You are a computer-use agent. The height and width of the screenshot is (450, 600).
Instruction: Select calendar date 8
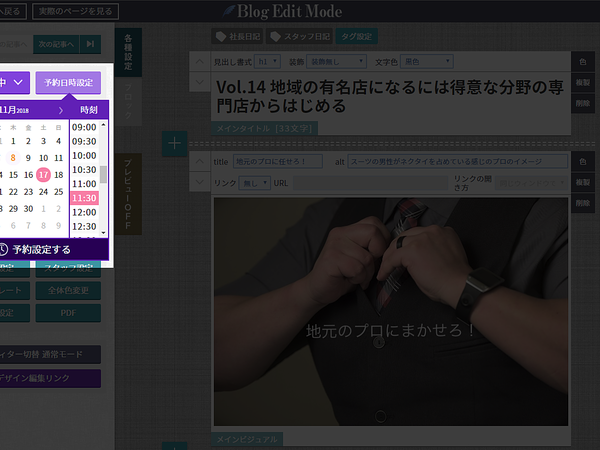[x=13, y=158]
